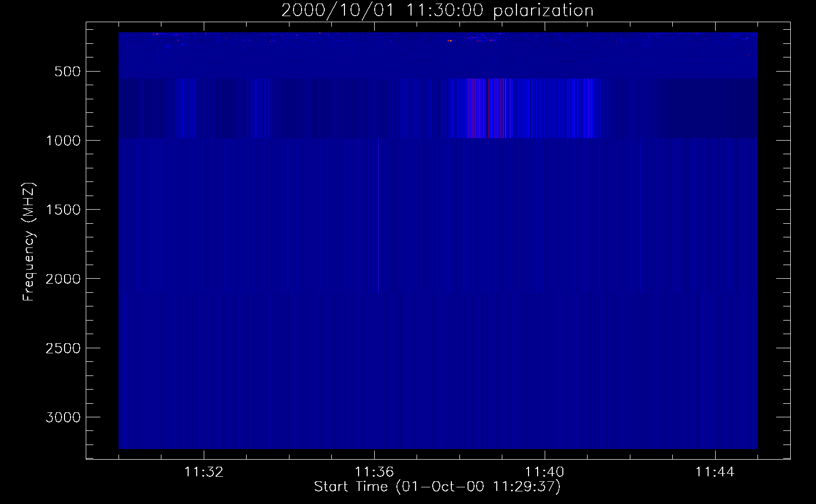Screen dimensions: 816x504
Task: Click the 11:40 time tick label
Action: click(545, 472)
